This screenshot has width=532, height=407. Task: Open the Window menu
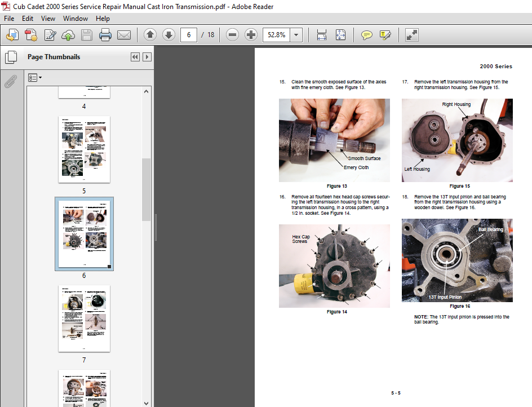point(76,19)
